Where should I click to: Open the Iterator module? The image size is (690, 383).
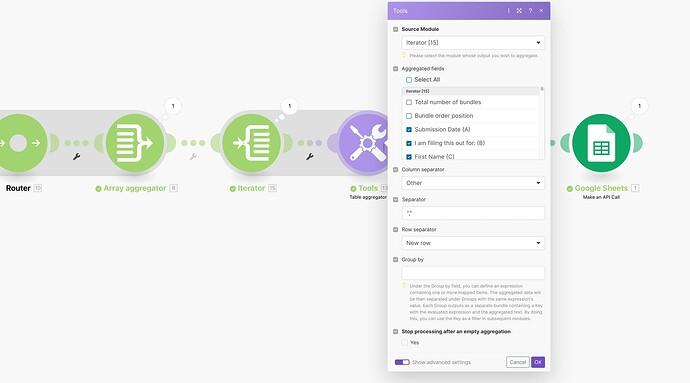(x=251, y=143)
